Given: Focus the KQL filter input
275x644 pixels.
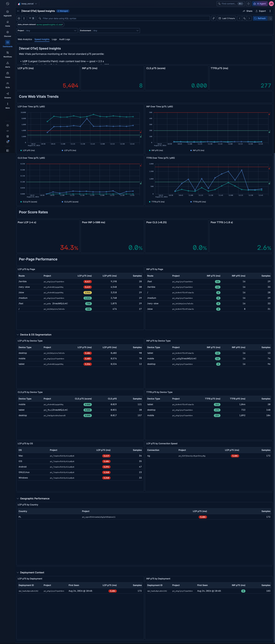Looking at the screenshot, I should [123, 18].
